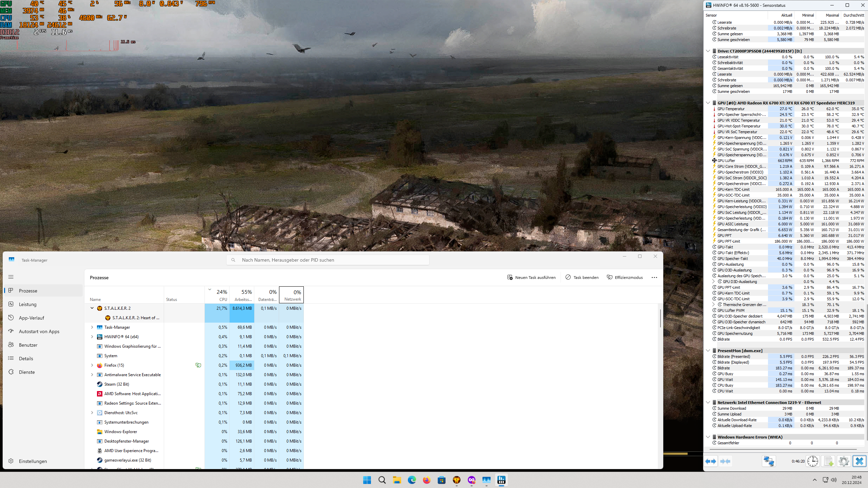The width and height of the screenshot is (868, 488).
Task: Select Leistung in the Task-Manager sidebar
Action: click(x=27, y=304)
